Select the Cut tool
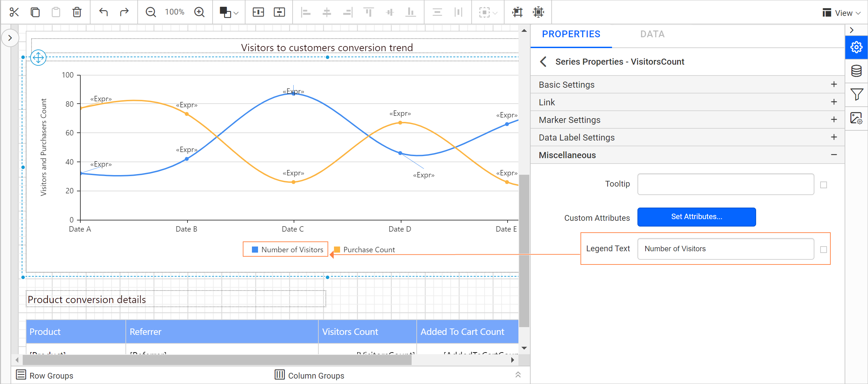The height and width of the screenshot is (384, 868). click(14, 12)
